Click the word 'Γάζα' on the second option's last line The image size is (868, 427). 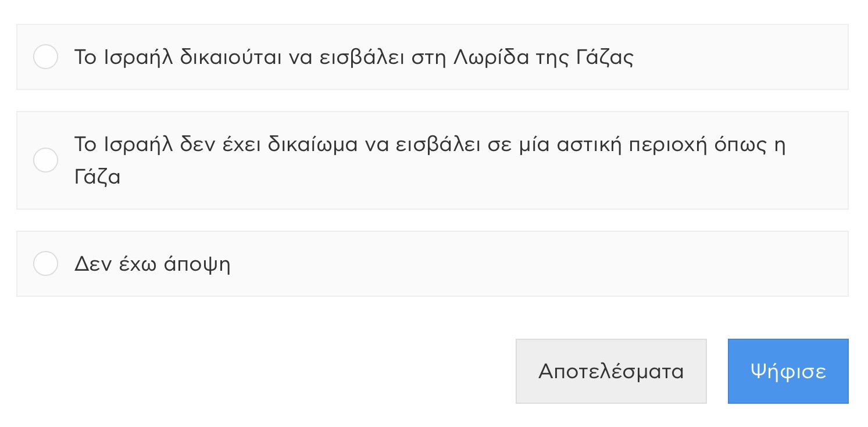click(x=97, y=177)
